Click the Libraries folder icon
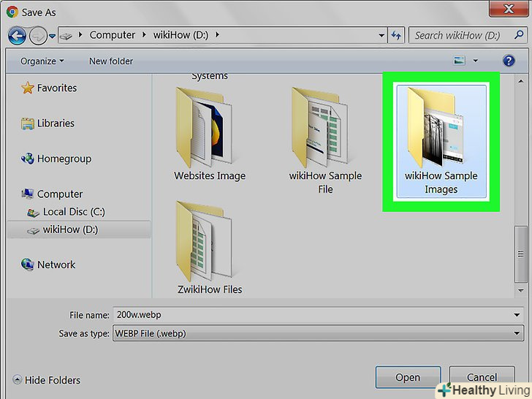 click(28, 123)
